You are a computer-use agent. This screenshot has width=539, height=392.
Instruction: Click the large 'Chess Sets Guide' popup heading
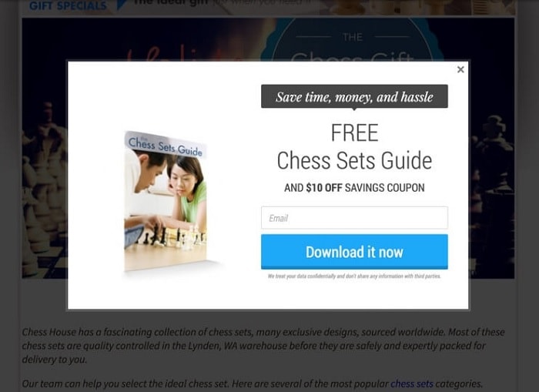[354, 161]
